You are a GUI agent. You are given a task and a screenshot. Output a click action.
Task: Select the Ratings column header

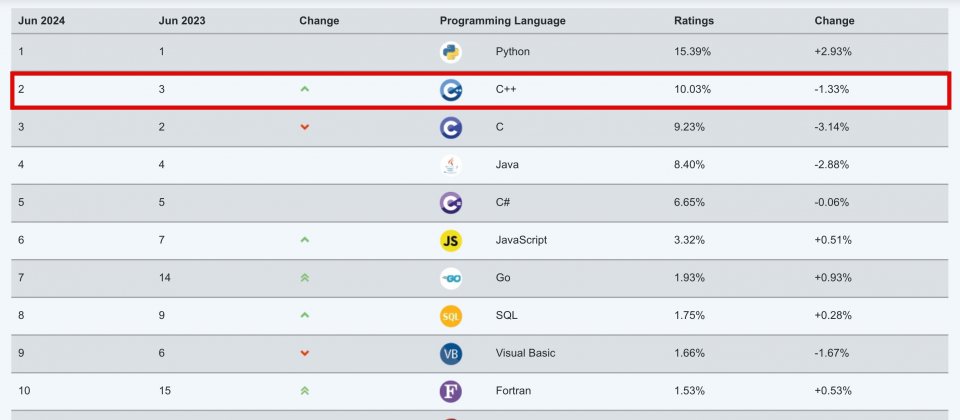(x=694, y=21)
